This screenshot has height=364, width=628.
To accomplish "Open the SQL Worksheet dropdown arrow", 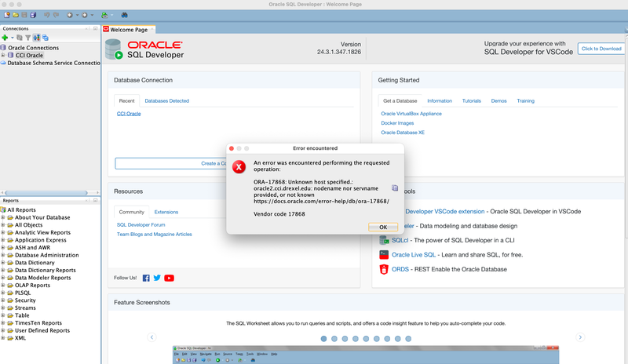I will tap(111, 15).
